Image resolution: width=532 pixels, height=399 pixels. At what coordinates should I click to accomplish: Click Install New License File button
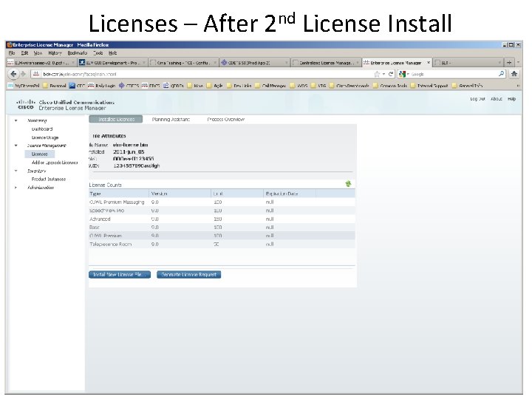point(120,274)
